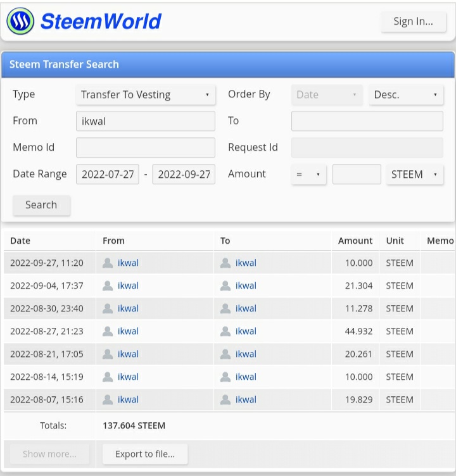Focus the Amount value input field
This screenshot has height=476, width=456.
[357, 174]
